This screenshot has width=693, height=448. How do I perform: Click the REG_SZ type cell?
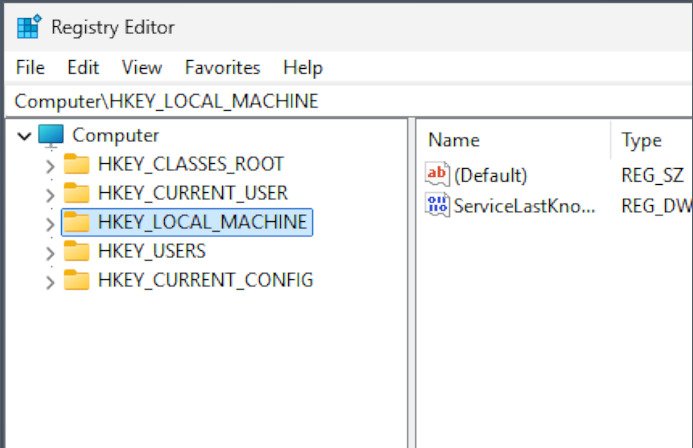[652, 175]
